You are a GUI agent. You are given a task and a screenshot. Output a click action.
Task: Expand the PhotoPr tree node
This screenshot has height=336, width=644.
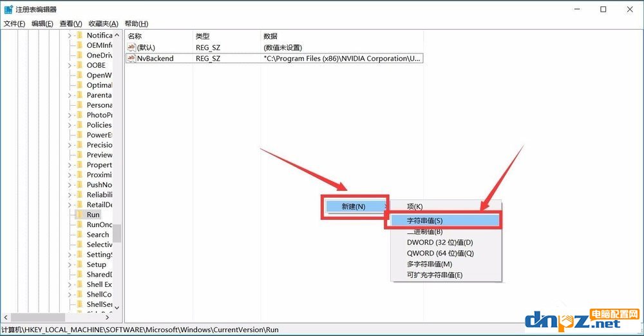[70, 115]
